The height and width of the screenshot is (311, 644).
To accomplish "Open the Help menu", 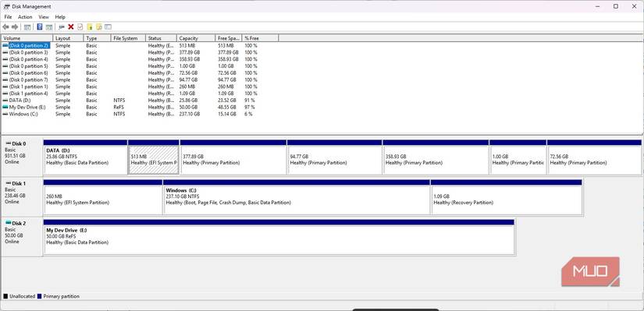I will tap(60, 17).
